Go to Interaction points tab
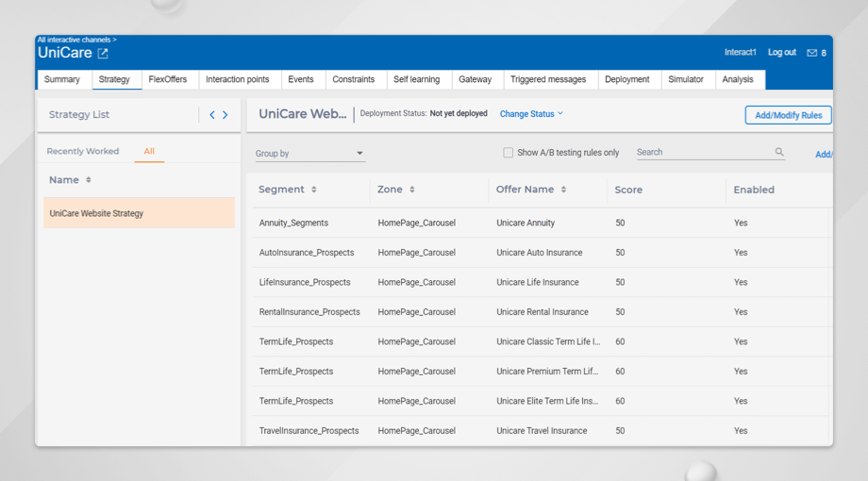 [238, 79]
